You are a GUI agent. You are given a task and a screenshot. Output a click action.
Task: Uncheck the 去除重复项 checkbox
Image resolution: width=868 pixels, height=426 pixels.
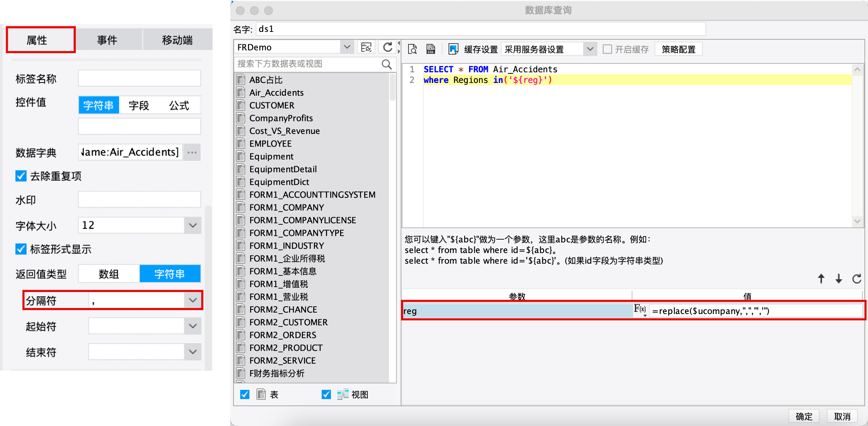point(21,176)
